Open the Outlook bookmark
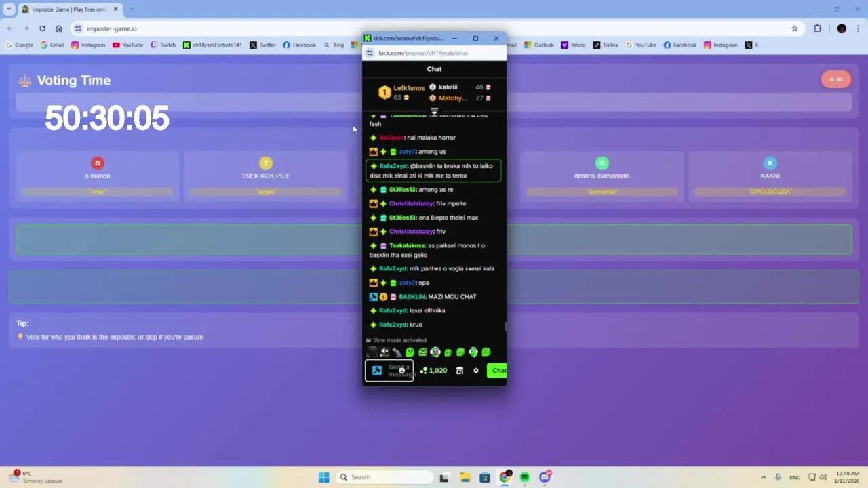Screen dimensions: 868x488 point(538,45)
